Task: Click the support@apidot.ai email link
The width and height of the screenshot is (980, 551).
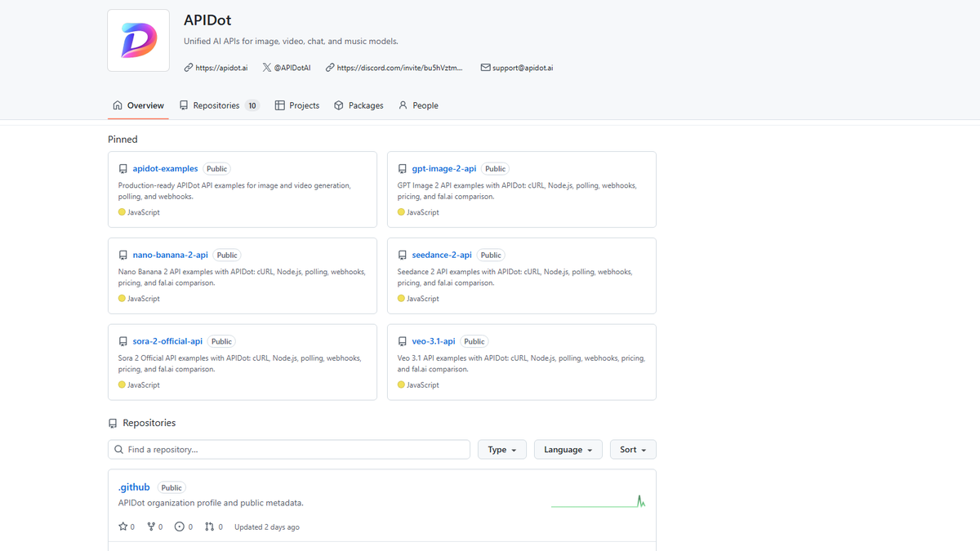Action: [523, 68]
